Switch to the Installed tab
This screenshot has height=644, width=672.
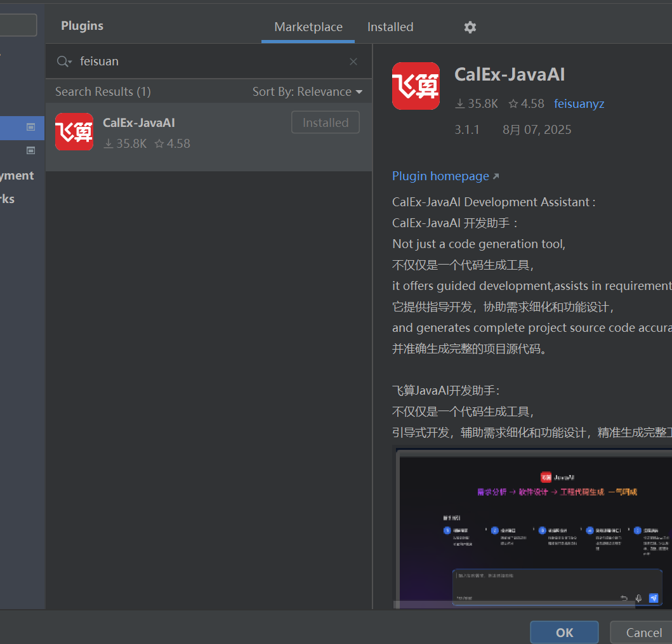[390, 27]
